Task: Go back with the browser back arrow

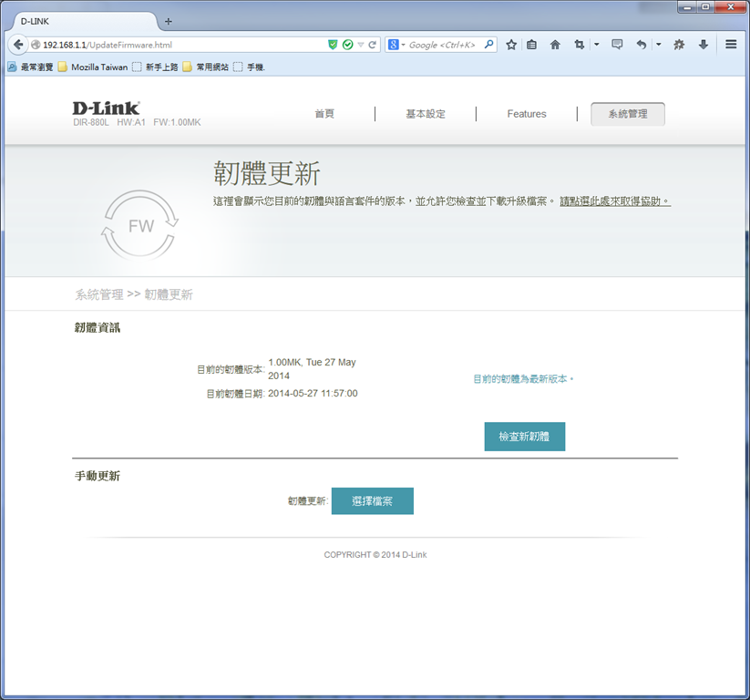Action: click(x=17, y=45)
